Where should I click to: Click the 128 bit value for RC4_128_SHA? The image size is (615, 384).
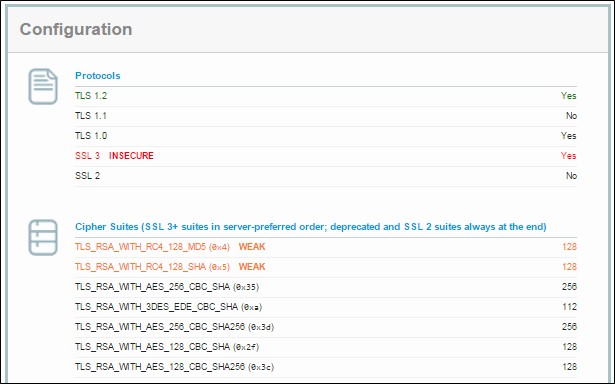(x=569, y=267)
